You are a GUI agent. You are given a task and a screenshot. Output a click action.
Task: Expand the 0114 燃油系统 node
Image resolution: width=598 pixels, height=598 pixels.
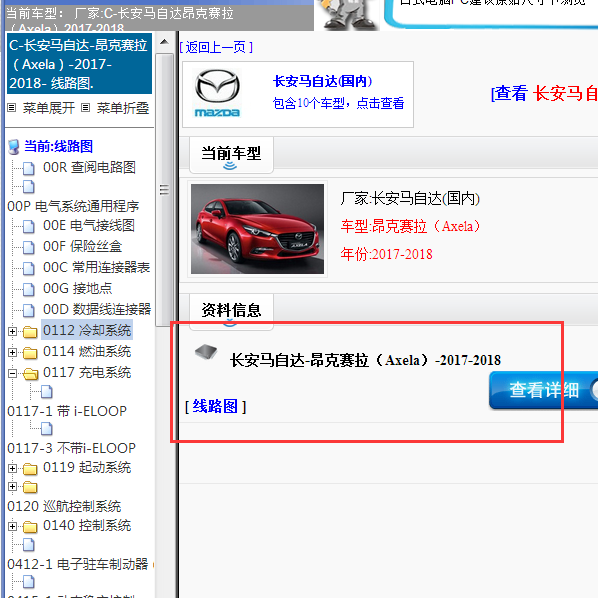pyautogui.click(x=12, y=352)
